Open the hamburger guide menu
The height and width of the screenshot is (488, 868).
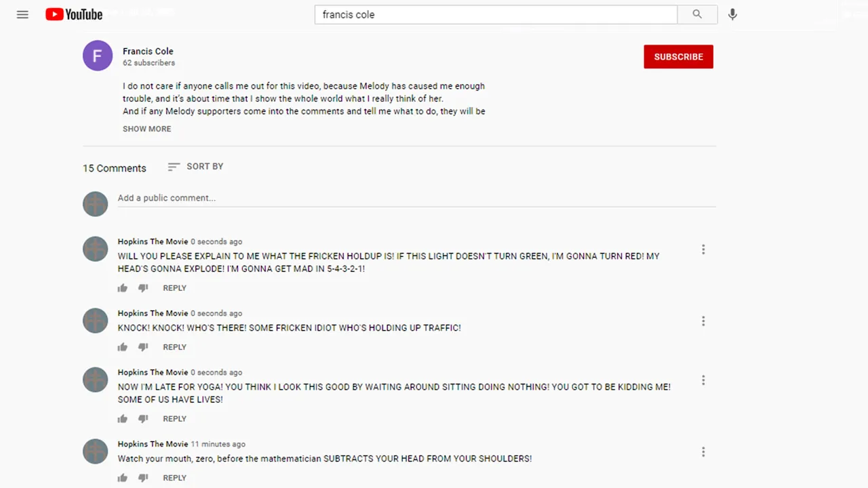point(22,14)
